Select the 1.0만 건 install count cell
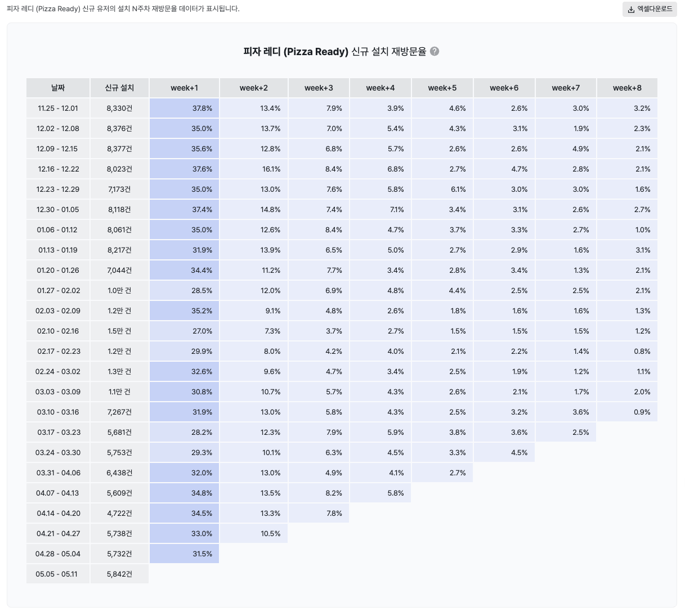This screenshot has height=616, width=685. (x=119, y=290)
